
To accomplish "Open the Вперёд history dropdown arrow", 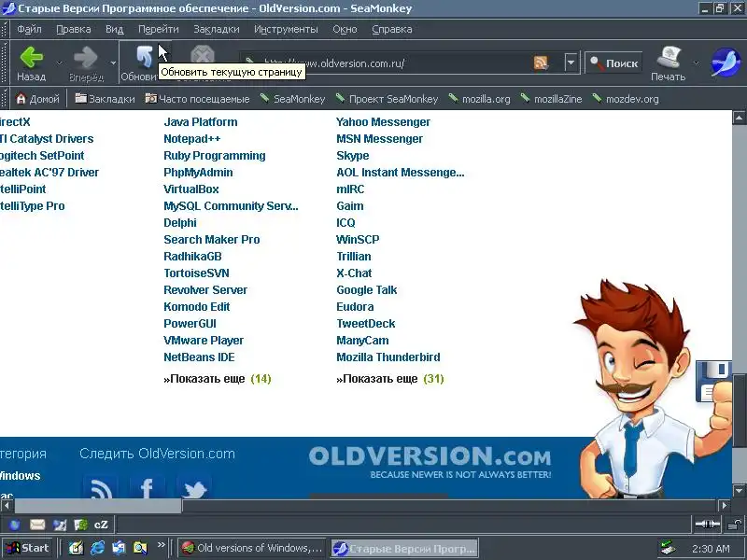I will pos(113,63).
